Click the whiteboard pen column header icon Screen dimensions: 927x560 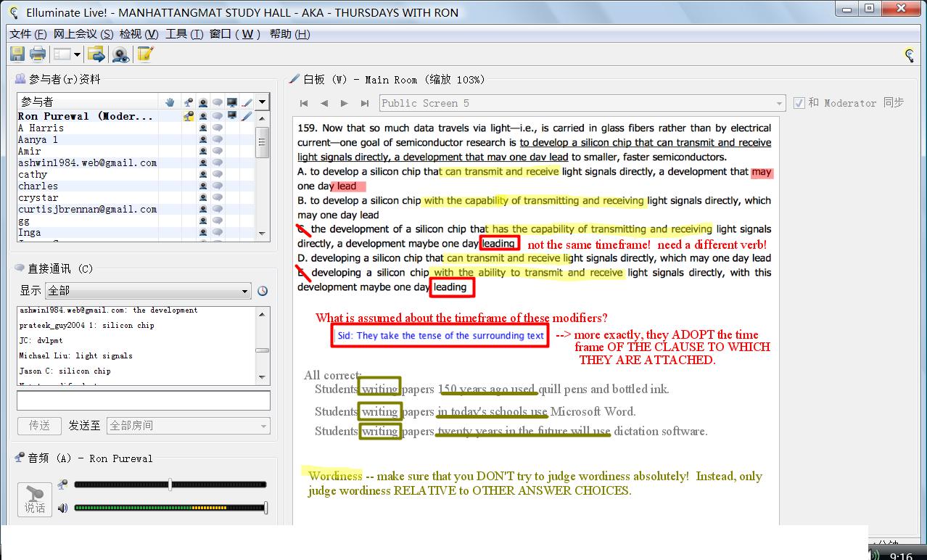click(x=247, y=102)
